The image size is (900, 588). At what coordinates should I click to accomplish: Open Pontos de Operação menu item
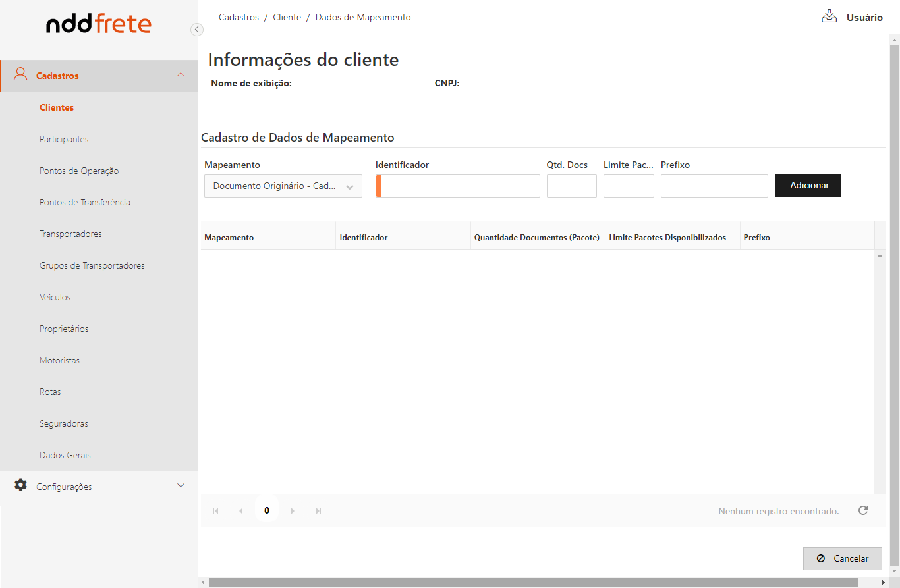[x=79, y=171]
